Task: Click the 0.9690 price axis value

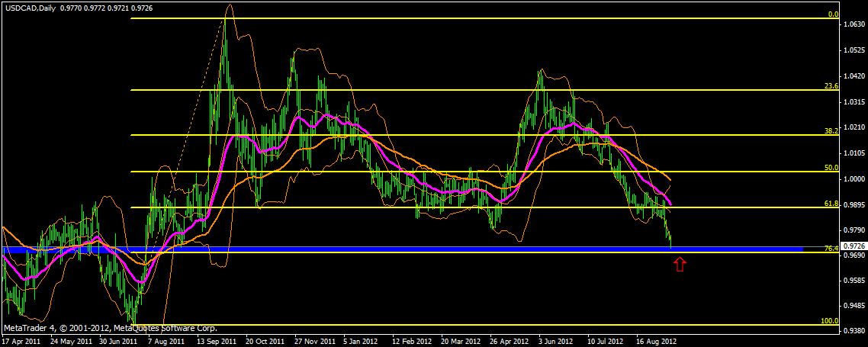Action: click(x=854, y=255)
